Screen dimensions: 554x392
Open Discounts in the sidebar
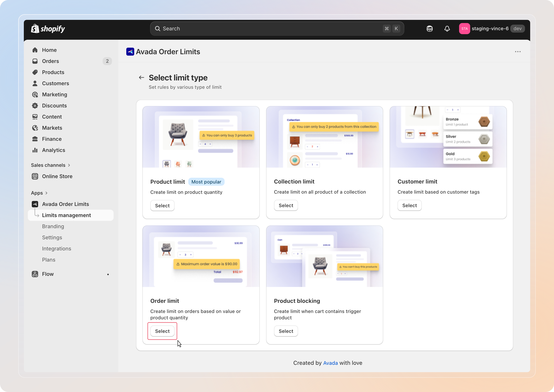pyautogui.click(x=70, y=106)
